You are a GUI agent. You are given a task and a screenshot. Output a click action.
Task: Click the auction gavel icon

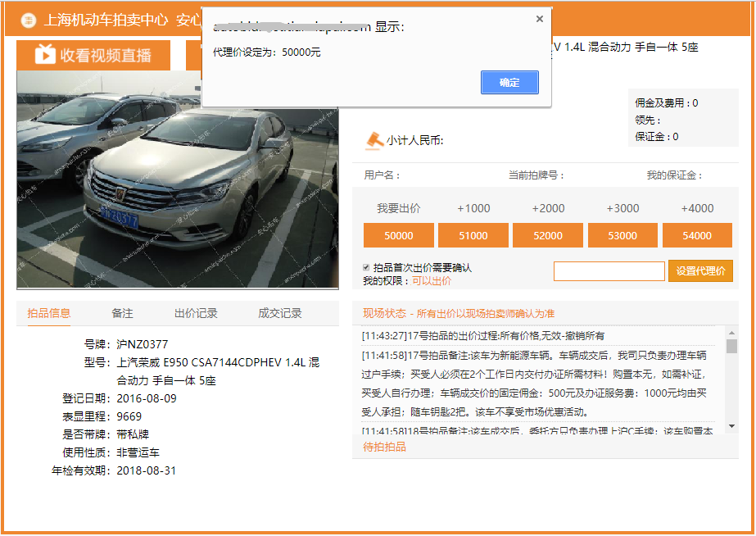coord(373,140)
